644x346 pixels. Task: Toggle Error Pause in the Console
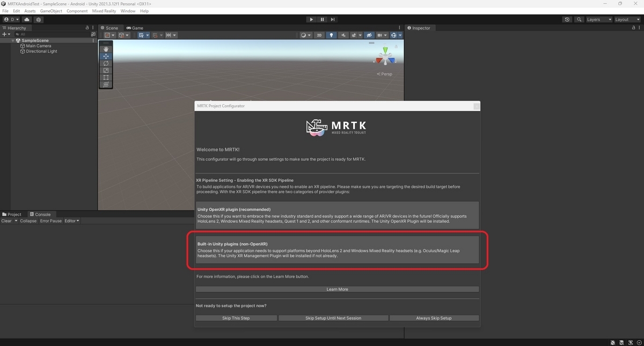pyautogui.click(x=50, y=220)
